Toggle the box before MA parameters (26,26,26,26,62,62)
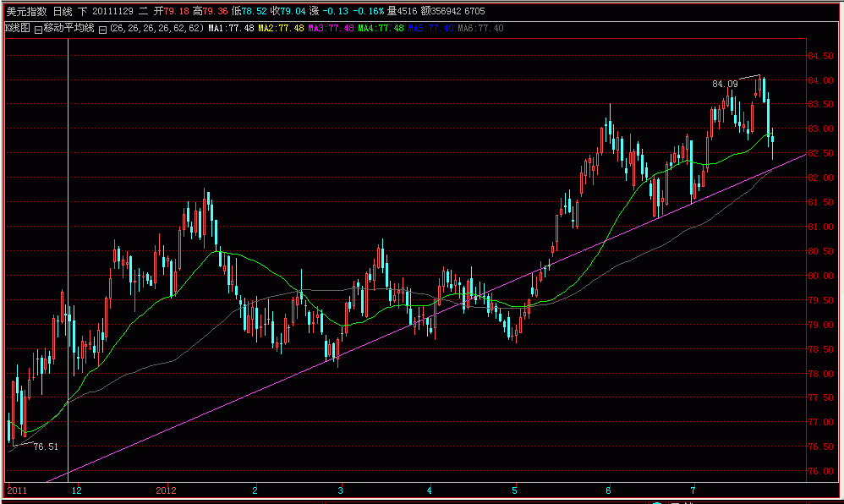 [103, 30]
